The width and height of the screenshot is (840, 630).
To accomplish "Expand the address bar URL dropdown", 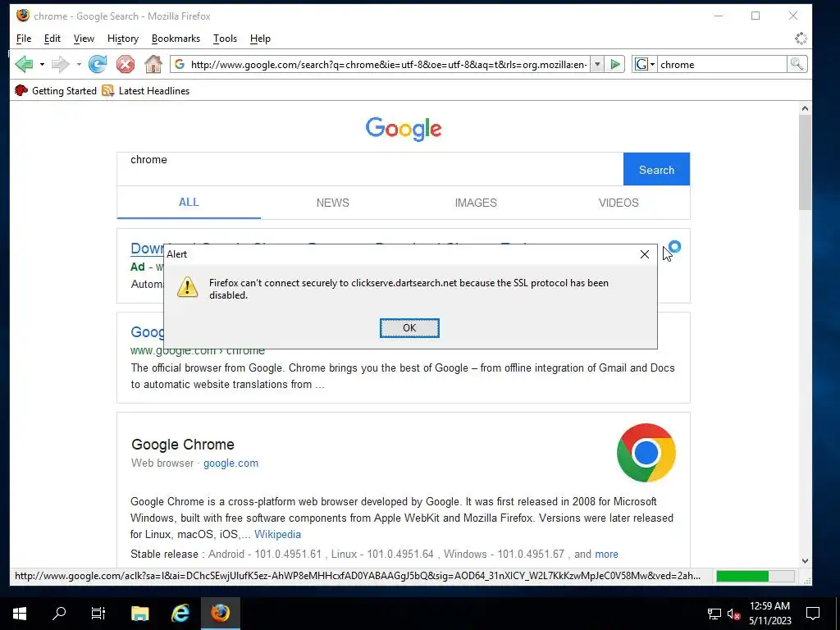I will click(x=597, y=64).
